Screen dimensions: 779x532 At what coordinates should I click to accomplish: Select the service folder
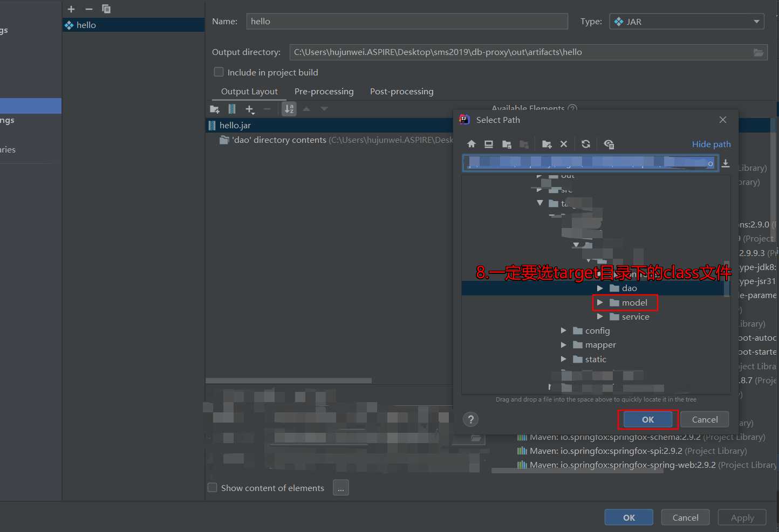pos(635,317)
